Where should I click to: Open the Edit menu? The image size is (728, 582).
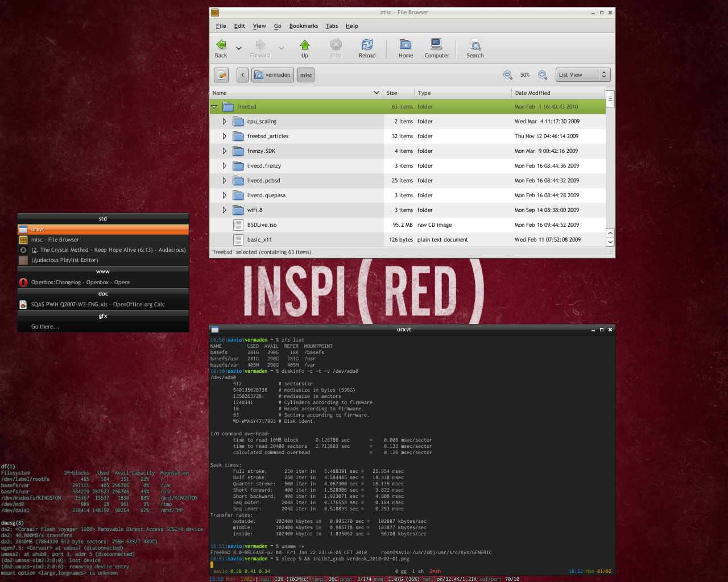[x=239, y=26]
